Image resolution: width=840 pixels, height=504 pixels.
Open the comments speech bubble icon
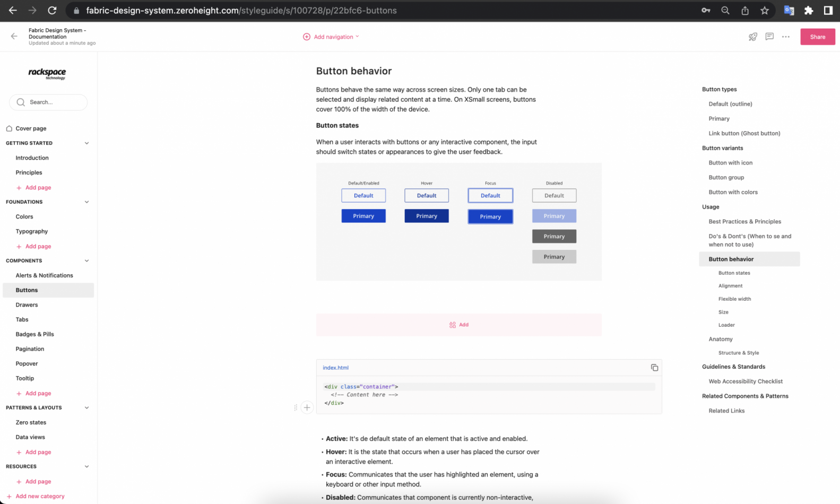tap(769, 37)
